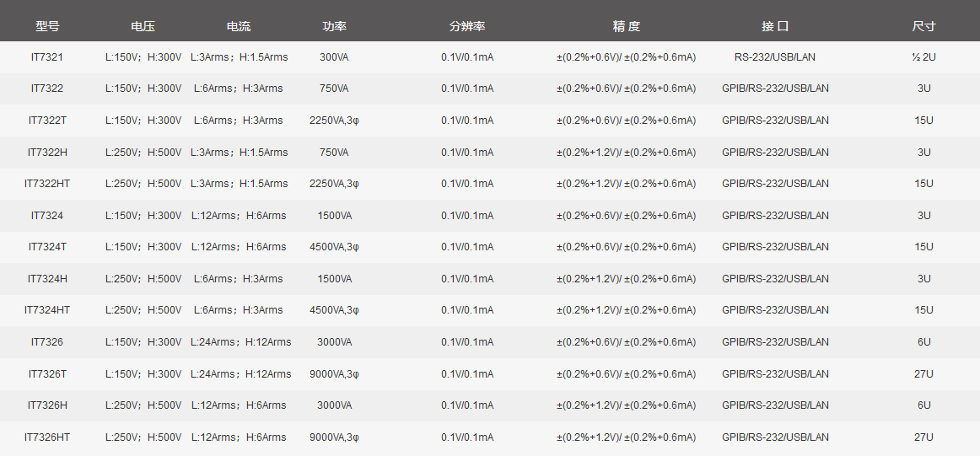The height and width of the screenshot is (456, 980).
Task: Click RS-232/USB/LAN interface cell of IT7321
Action: click(775, 57)
